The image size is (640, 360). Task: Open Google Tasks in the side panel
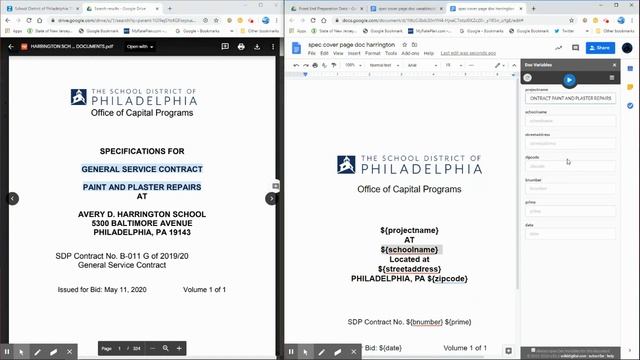tap(630, 106)
